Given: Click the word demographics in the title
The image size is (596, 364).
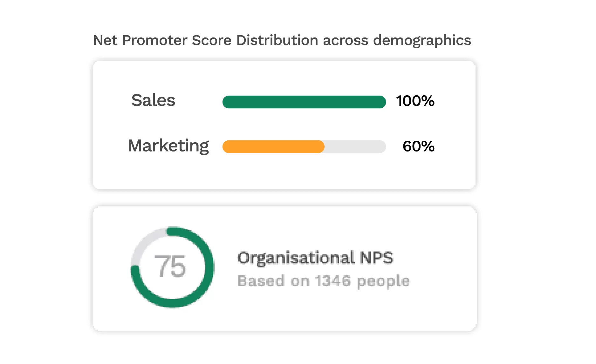Looking at the screenshot, I should click(422, 41).
